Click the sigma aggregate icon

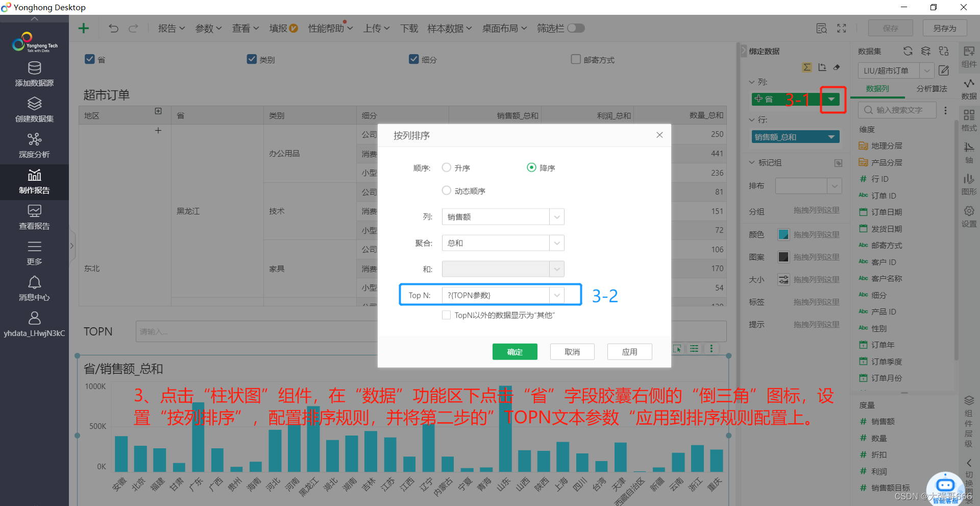click(x=807, y=67)
